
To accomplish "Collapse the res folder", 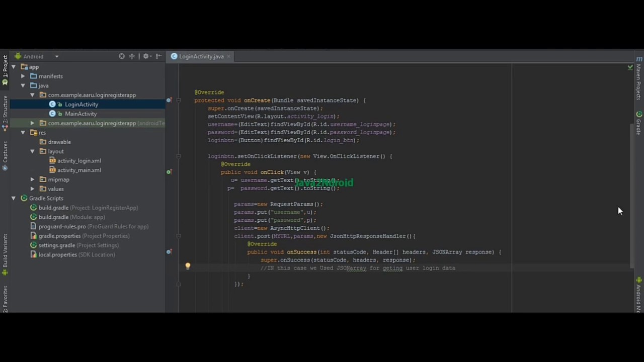I will pyautogui.click(x=23, y=133).
